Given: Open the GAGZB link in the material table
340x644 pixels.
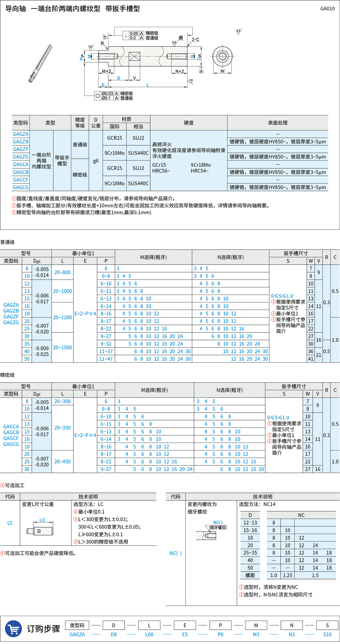Looking at the screenshot, I should pyautogui.click(x=21, y=142).
